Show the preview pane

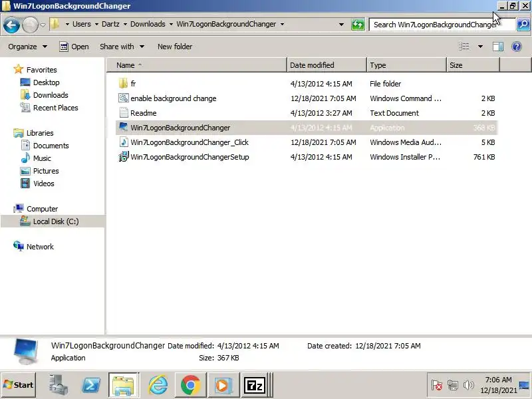(x=497, y=47)
